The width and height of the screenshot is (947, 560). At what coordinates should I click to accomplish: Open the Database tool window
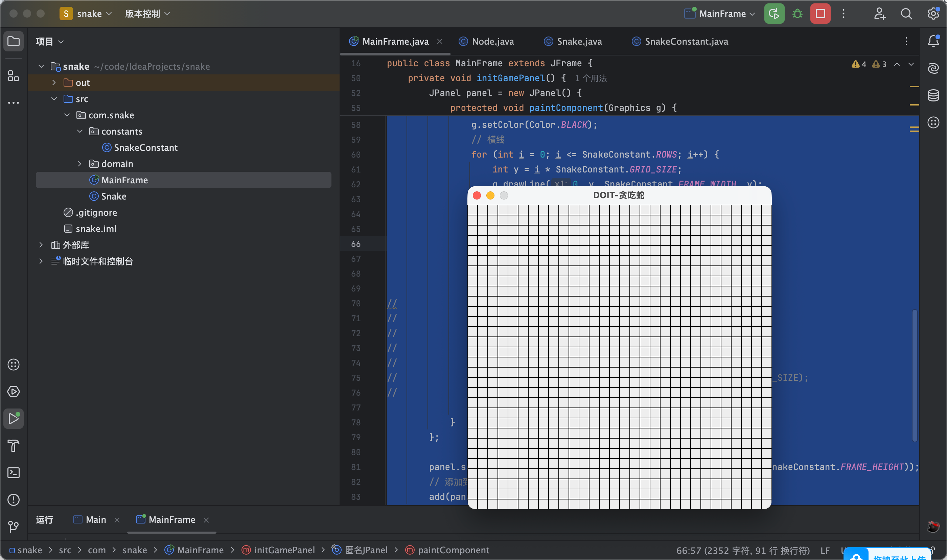(933, 95)
